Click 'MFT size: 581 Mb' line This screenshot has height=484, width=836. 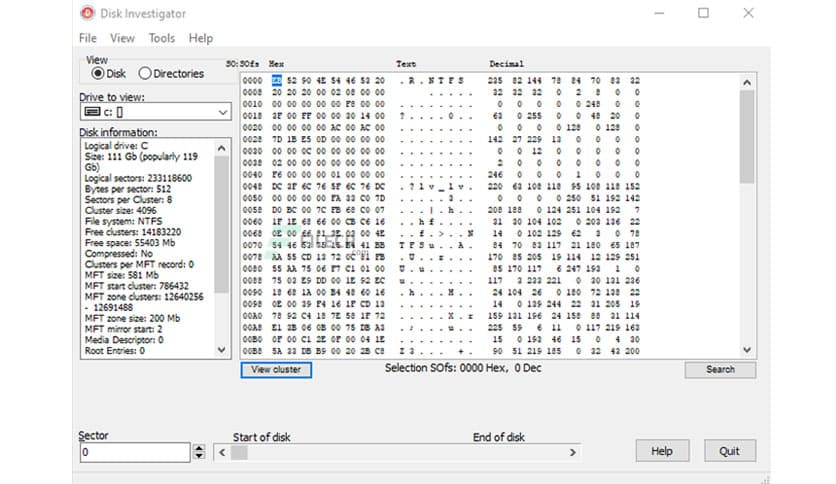(x=122, y=275)
